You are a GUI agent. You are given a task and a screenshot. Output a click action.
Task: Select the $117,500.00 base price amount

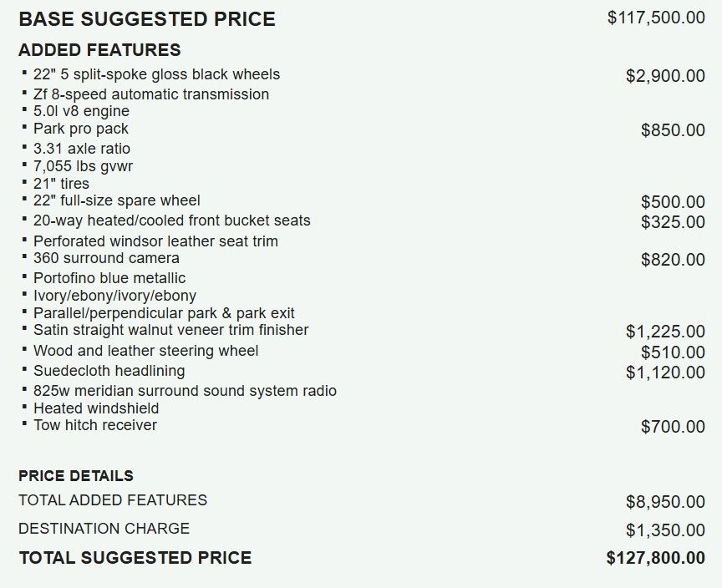[x=656, y=18]
